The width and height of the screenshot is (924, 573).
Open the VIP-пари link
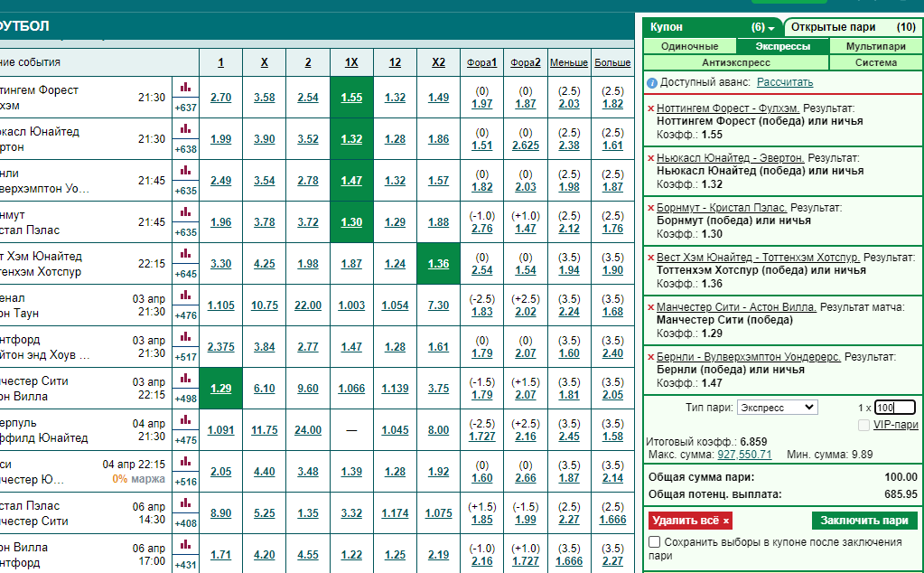(x=895, y=425)
